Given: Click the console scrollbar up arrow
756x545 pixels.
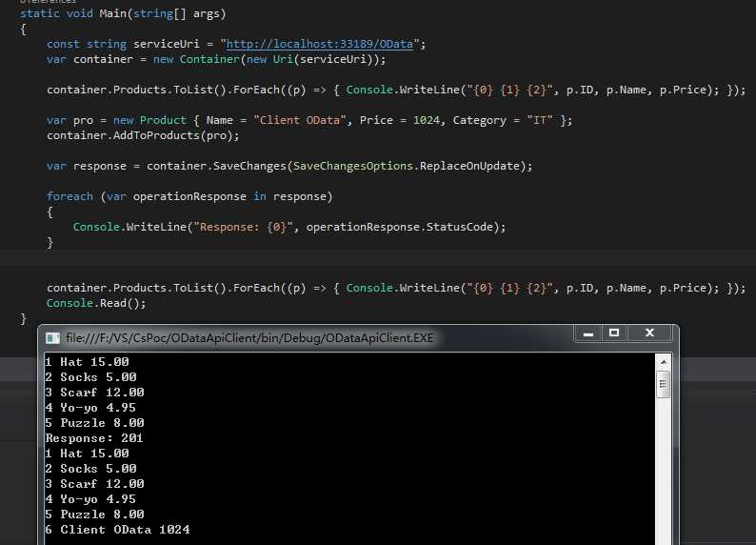Looking at the screenshot, I should point(664,361).
